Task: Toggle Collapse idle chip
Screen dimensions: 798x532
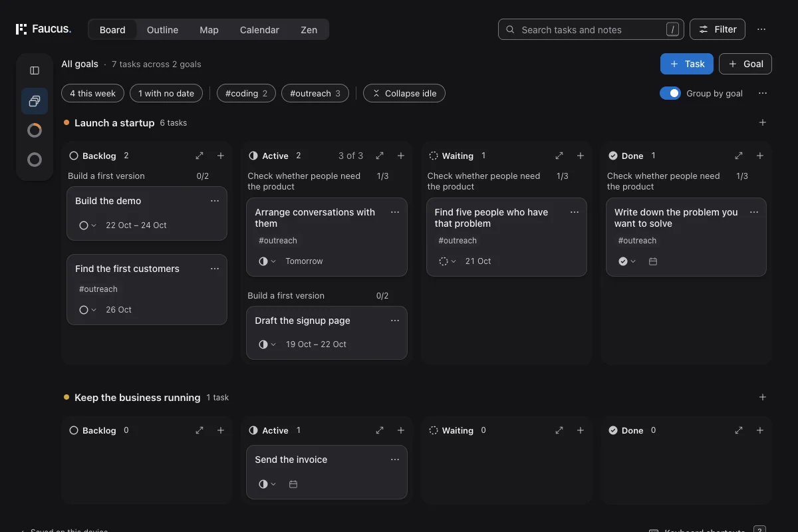Action: pos(404,93)
